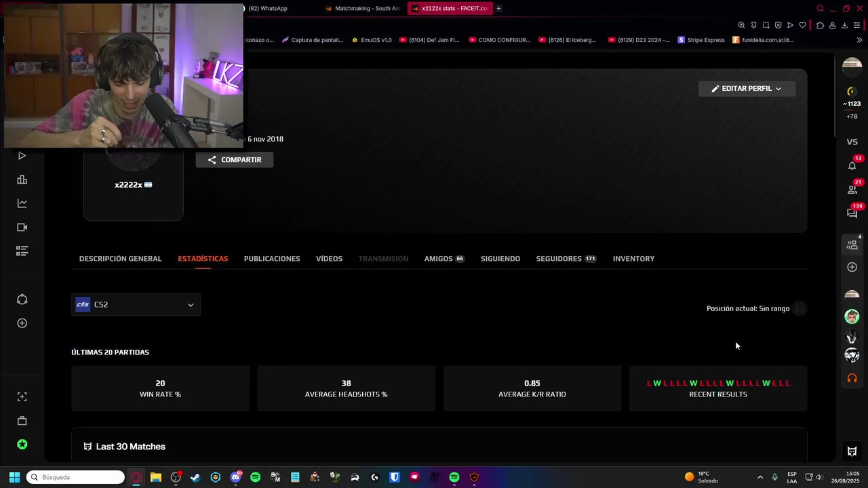Click the club badge icon in left sidebar
Screen dimensions: 868x488
point(22,300)
